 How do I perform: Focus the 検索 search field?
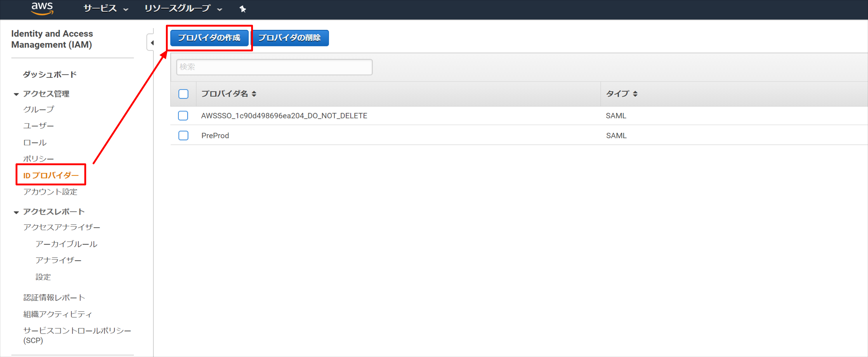tap(274, 67)
